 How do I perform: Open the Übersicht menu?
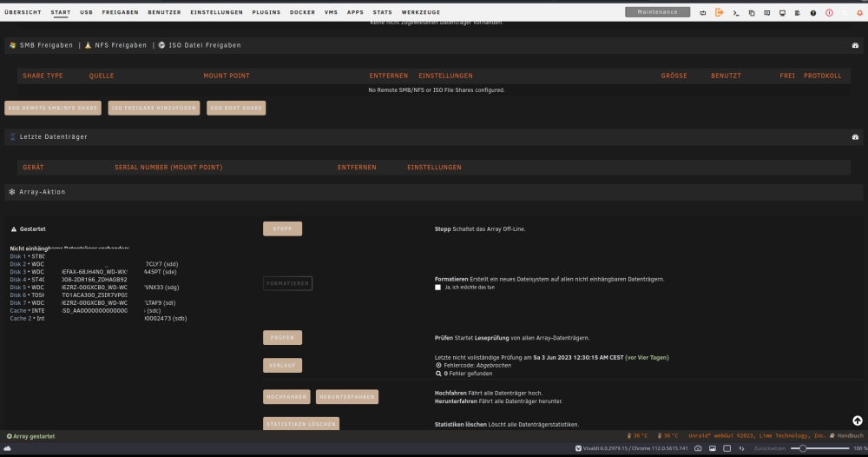pyautogui.click(x=23, y=12)
